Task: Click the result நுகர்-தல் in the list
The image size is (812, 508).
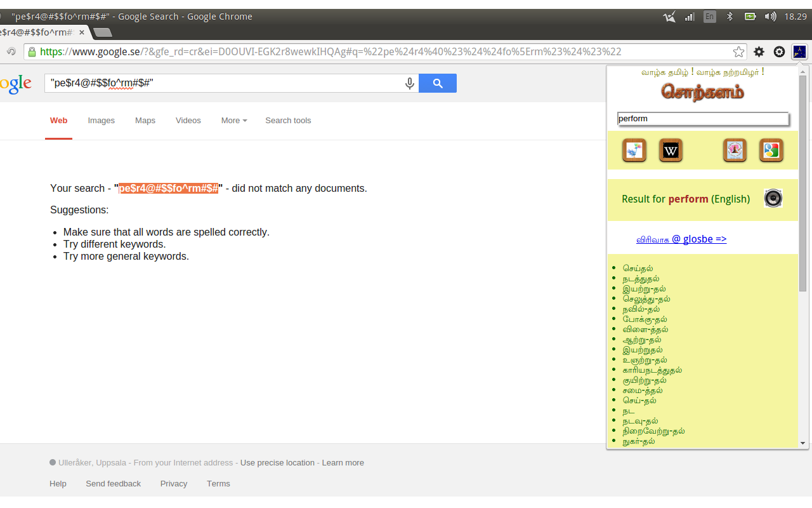Action: tap(639, 441)
